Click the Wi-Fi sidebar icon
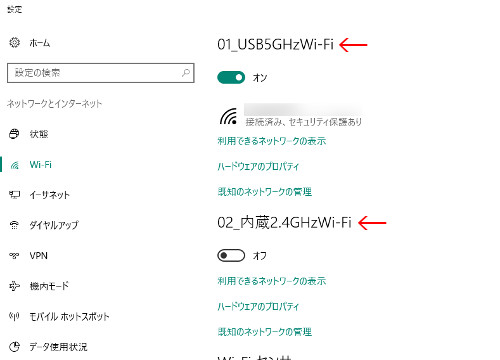 [14, 165]
